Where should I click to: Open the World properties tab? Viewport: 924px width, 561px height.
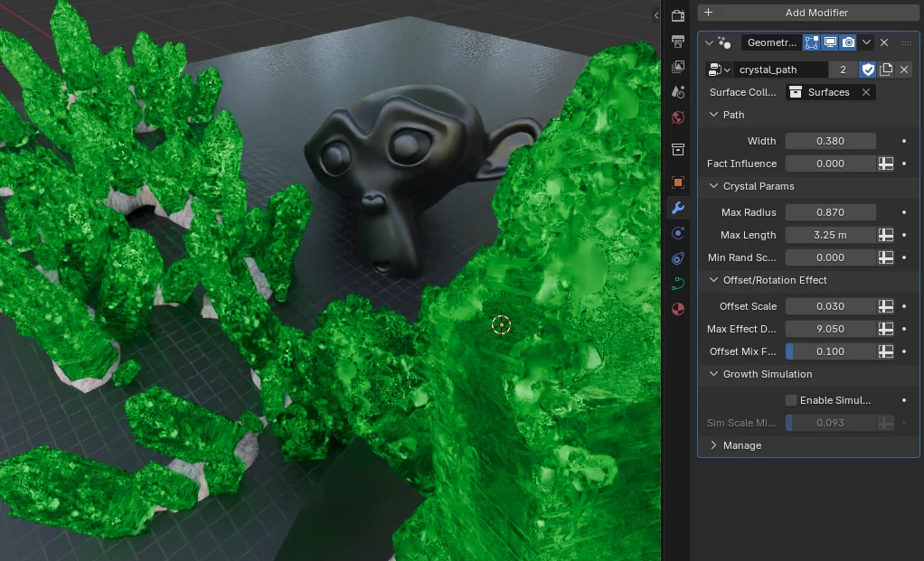678,117
